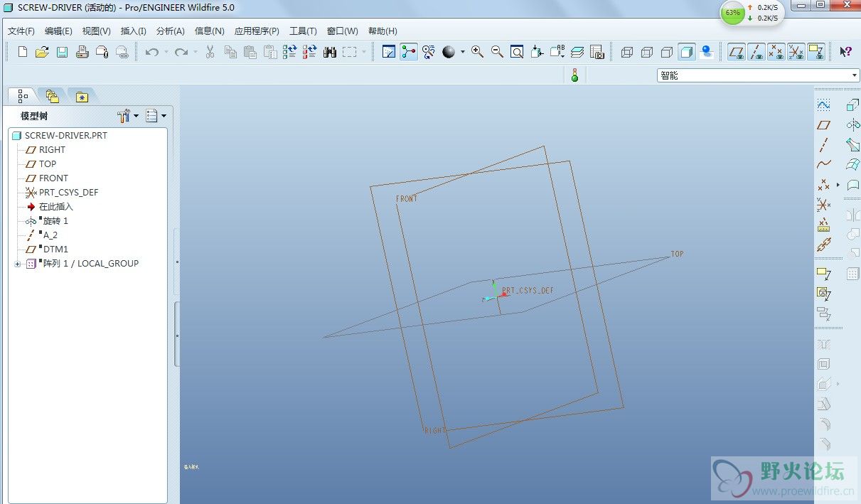Switch to the Model Tree navigator tab

pos(23,95)
